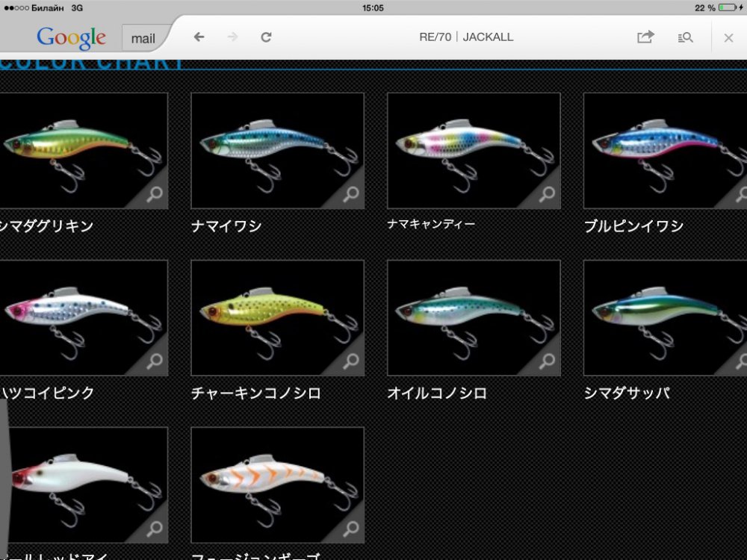The height and width of the screenshot is (560, 747).
Task: Open the Google logo tab
Action: click(71, 37)
